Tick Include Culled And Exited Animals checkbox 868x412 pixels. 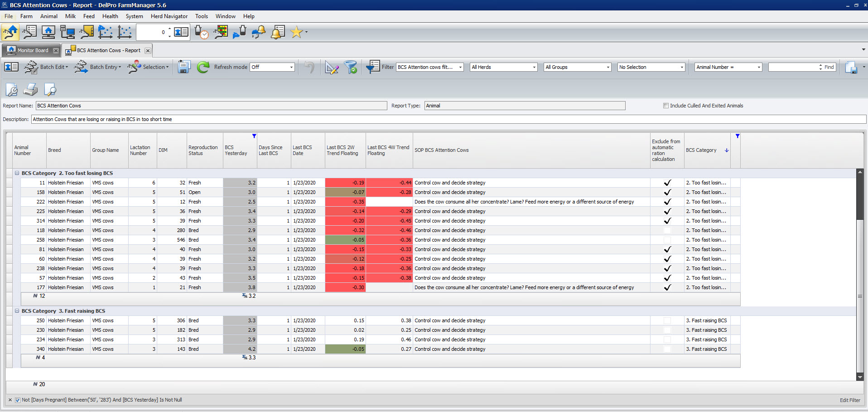[x=665, y=106]
